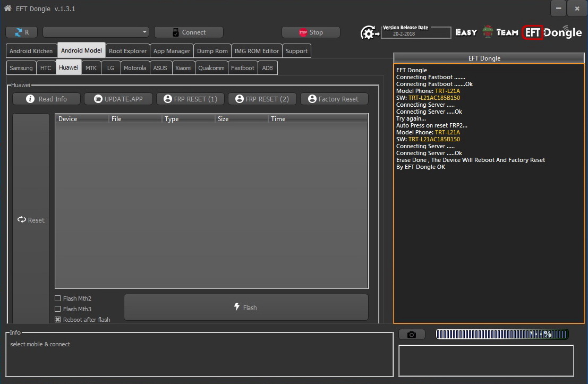Click the gear settings icon
Viewport: 588px width, 384px height.
(369, 33)
